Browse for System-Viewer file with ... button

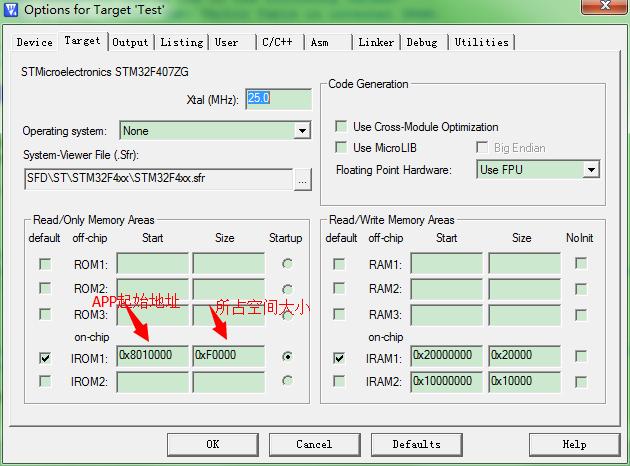click(303, 179)
